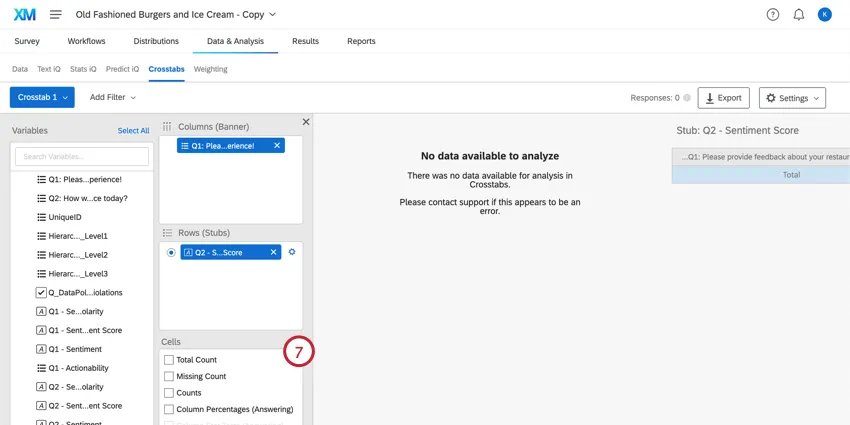850x425 pixels.
Task: Expand the Crosstab 1 dropdown
Action: pos(42,97)
